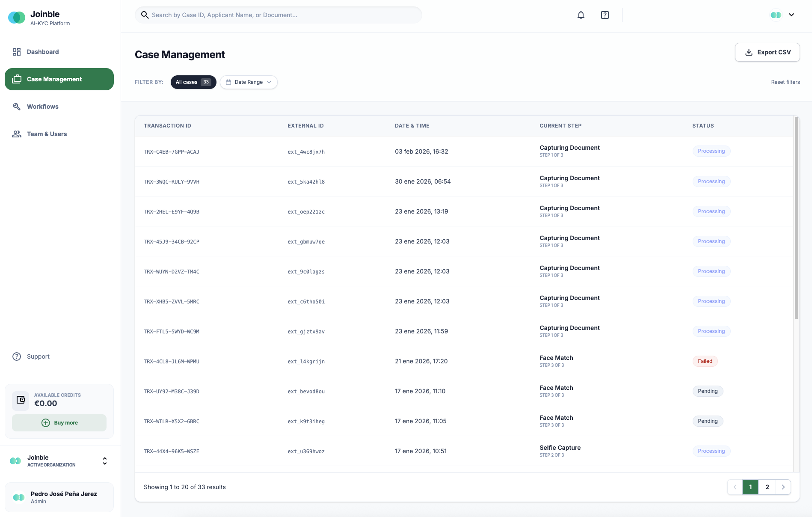
Task: Select Case Management in the sidebar
Action: (54, 79)
